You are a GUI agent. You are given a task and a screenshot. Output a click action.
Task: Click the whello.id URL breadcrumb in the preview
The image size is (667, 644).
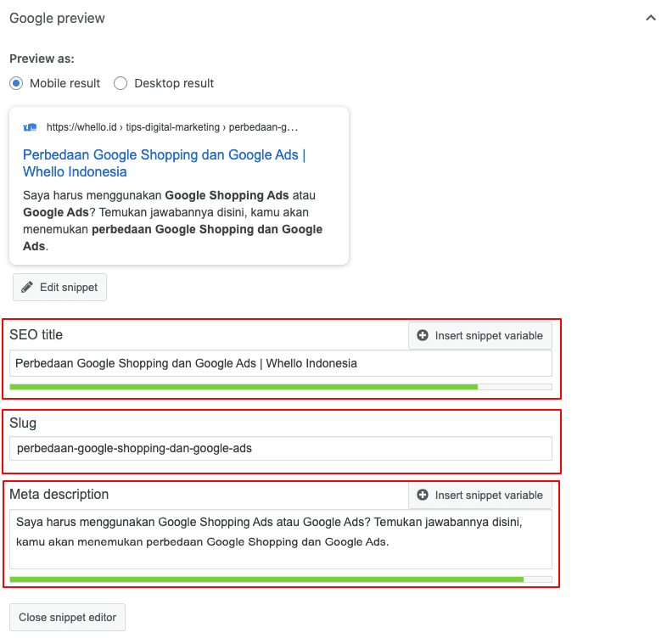point(172,127)
